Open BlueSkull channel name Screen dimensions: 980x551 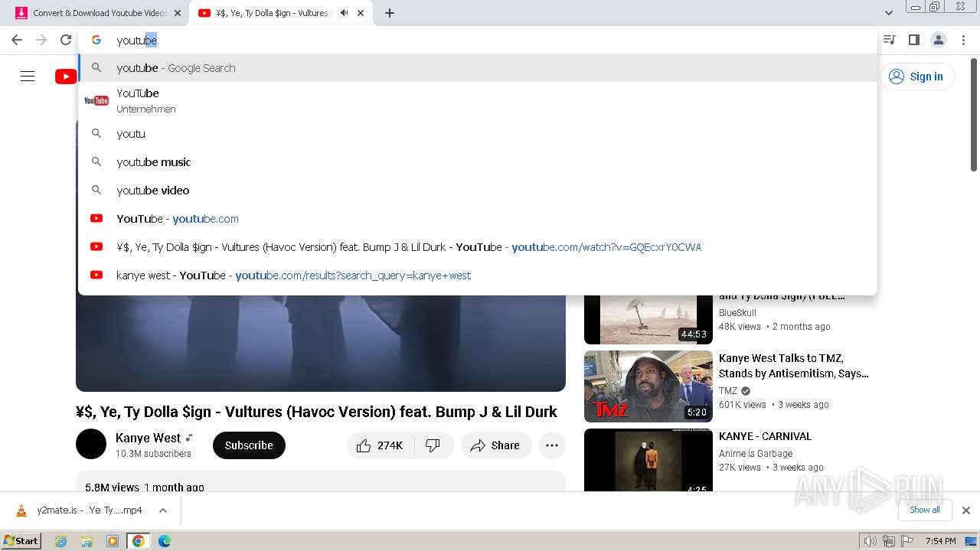click(x=737, y=312)
